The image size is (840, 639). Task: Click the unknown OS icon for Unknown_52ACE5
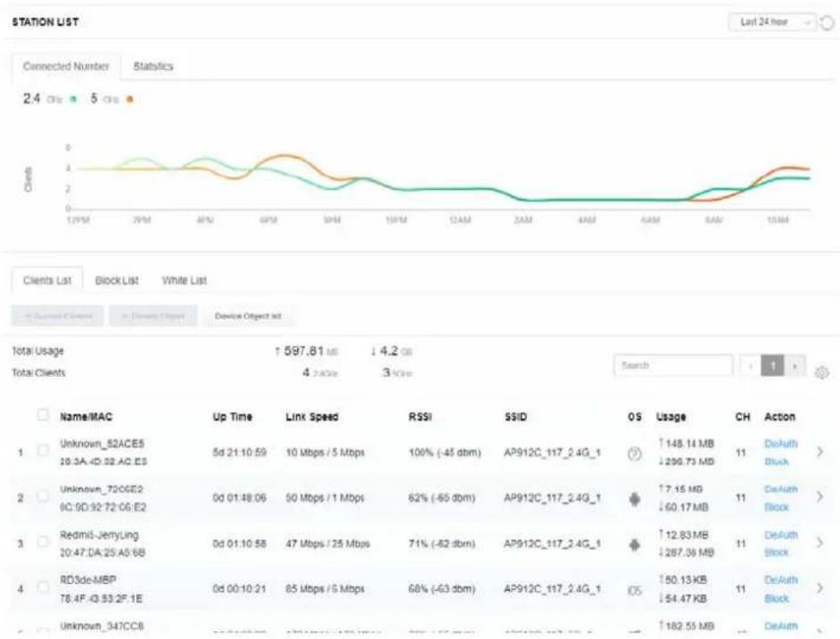[634, 454]
